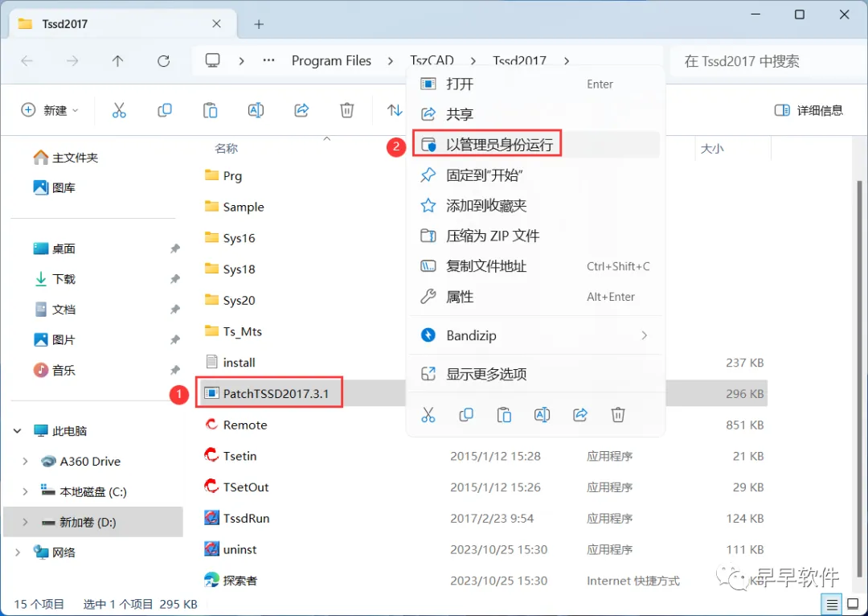Screen dimensions: 868x616
Task: Click the Share icon in the toolbar
Action: click(x=301, y=110)
